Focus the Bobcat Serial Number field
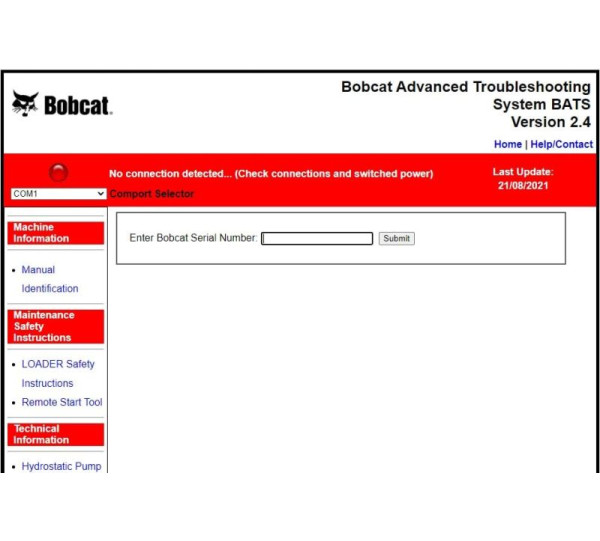Image resolution: width=600 pixels, height=541 pixels. pos(317,238)
